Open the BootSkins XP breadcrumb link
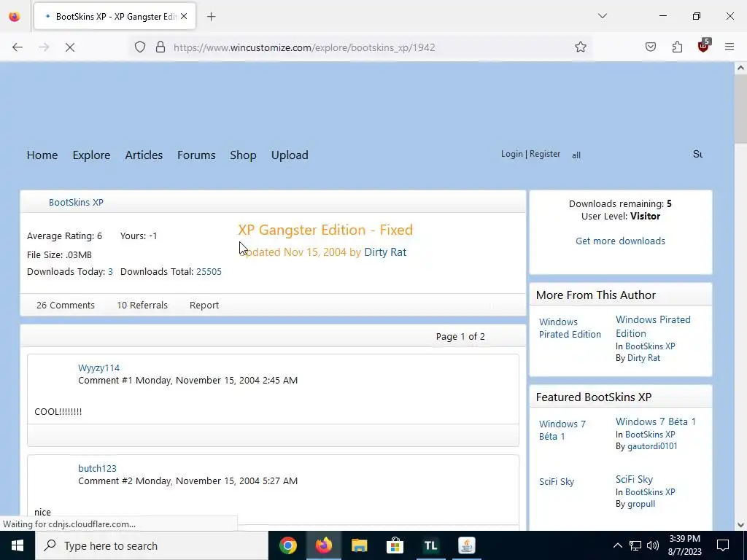The image size is (747, 560). click(x=76, y=203)
